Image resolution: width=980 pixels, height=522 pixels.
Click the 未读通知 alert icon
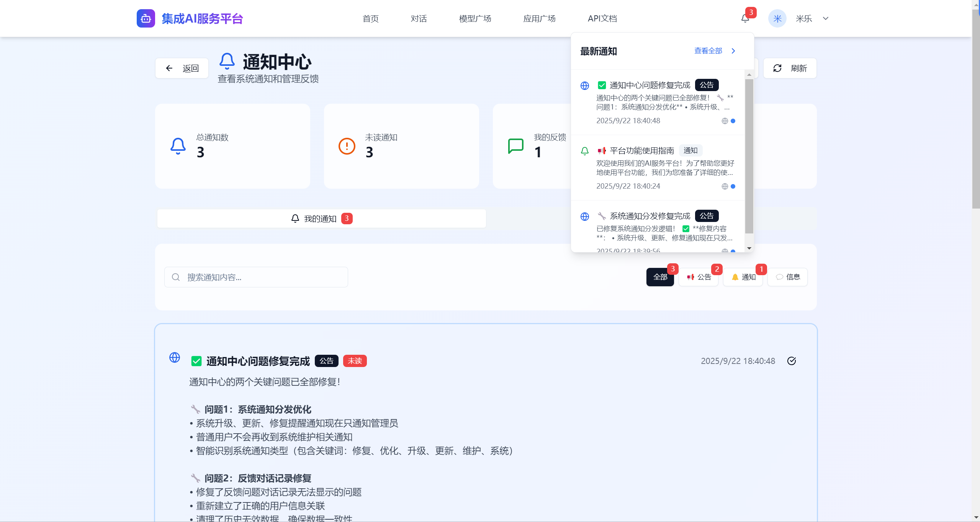pos(347,146)
